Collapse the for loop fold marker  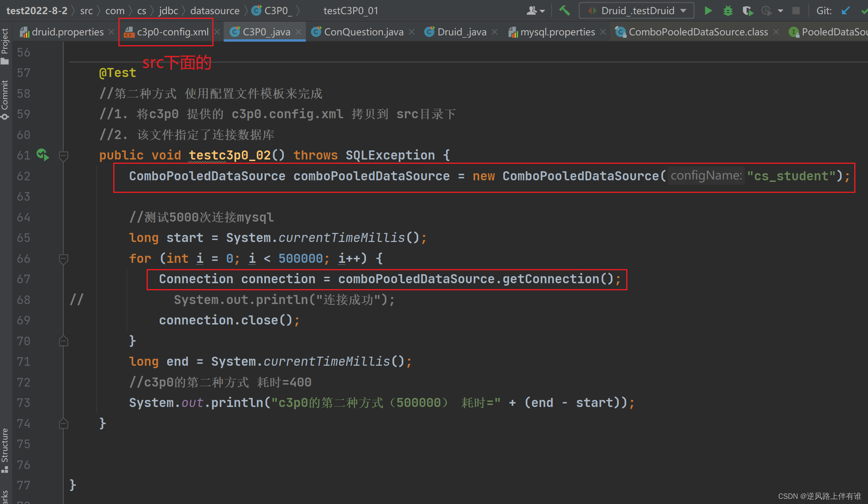63,259
